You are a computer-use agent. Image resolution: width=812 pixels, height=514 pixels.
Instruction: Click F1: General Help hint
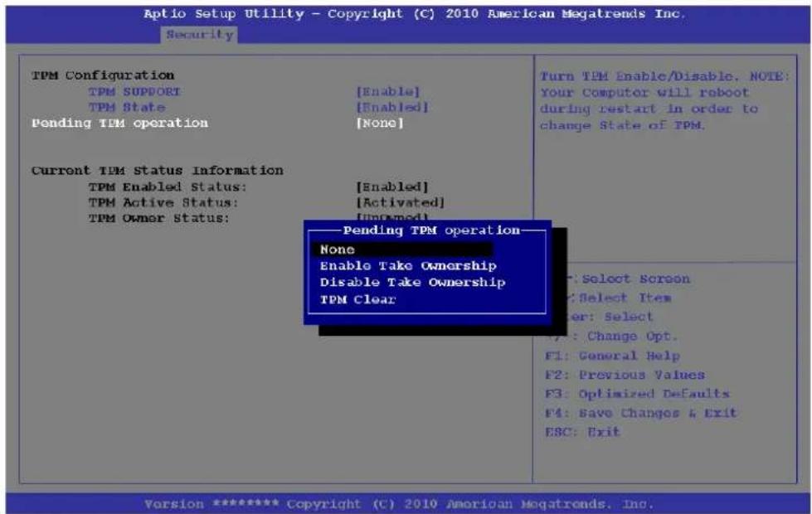click(612, 356)
